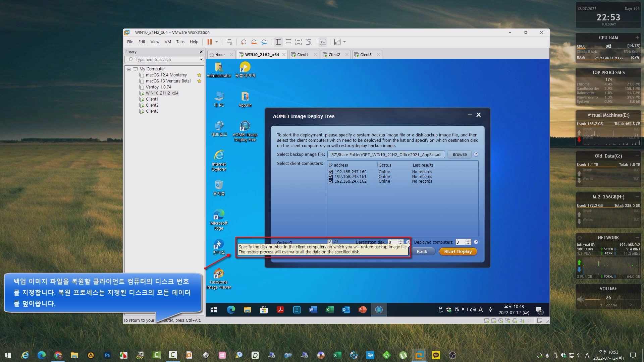Toggle the console view icon
This screenshot has height=362, width=644.
tap(323, 42)
